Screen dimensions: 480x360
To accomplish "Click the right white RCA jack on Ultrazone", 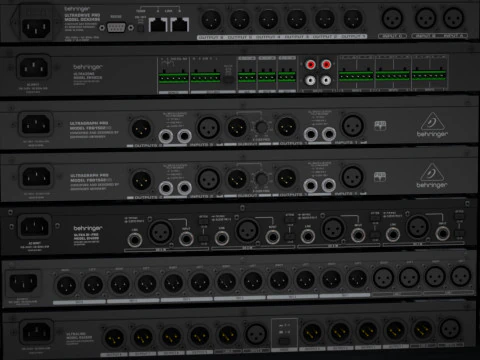I will point(326,80).
